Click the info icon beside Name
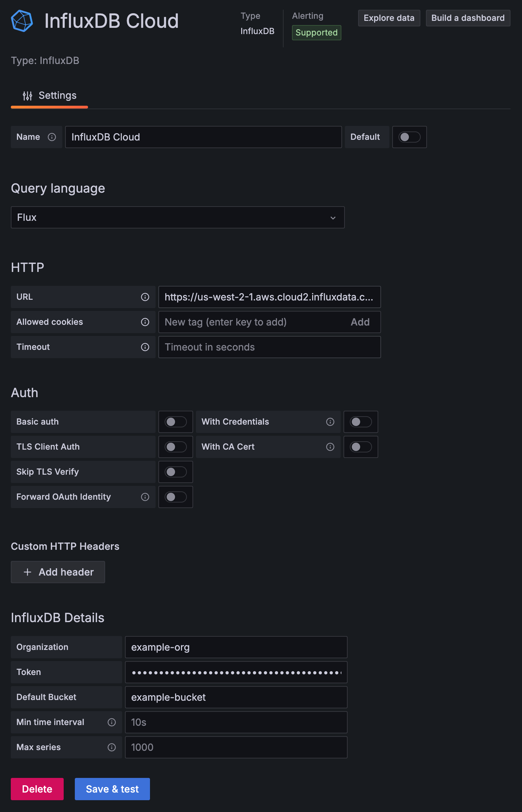 click(52, 137)
